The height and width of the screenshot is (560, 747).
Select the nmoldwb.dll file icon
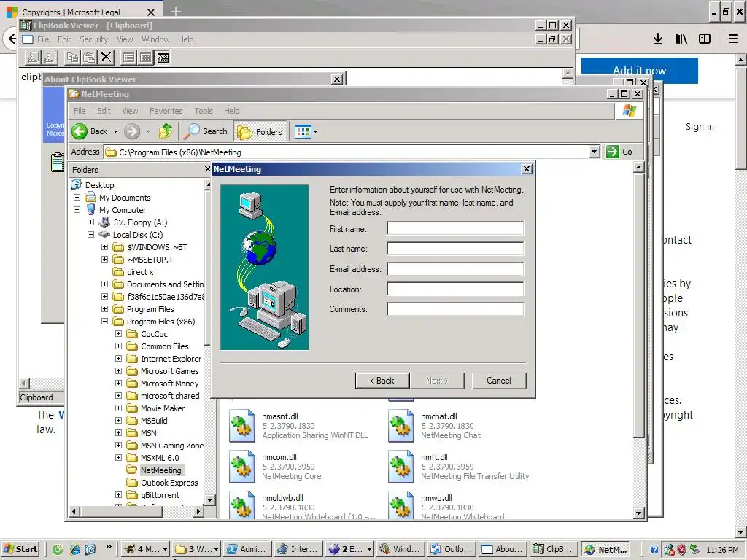click(242, 505)
